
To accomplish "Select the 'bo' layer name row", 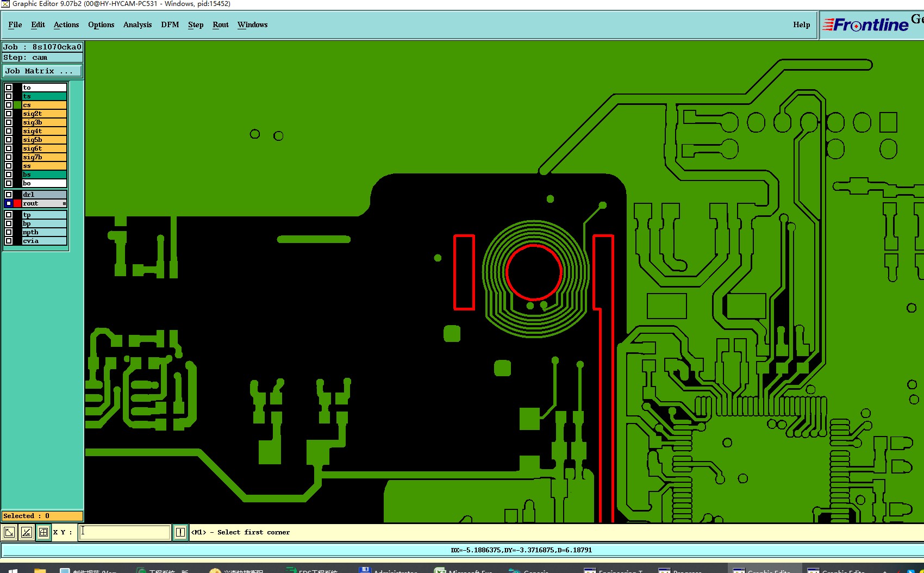I will click(44, 183).
